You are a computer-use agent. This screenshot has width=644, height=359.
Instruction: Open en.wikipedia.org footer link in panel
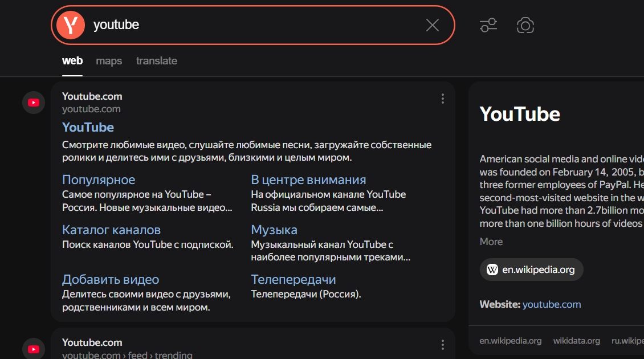(x=511, y=341)
